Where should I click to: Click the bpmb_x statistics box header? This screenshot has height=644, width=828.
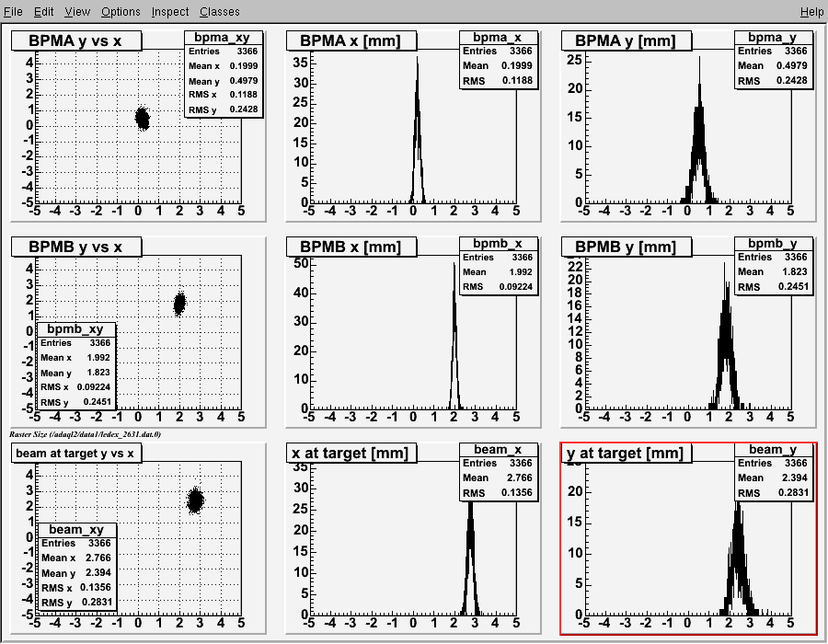pos(499,244)
